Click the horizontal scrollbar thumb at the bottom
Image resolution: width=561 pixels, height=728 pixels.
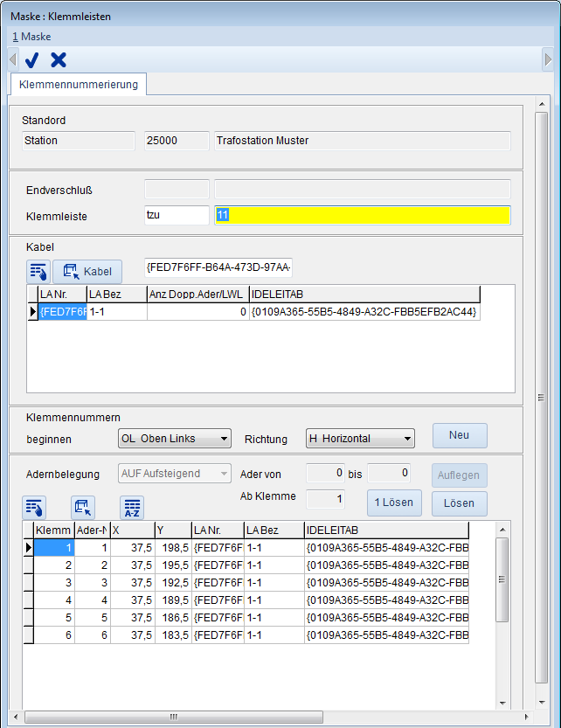click(x=174, y=717)
